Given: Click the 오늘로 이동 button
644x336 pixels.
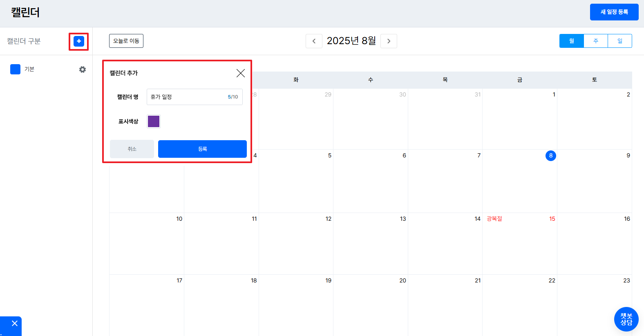Looking at the screenshot, I should pos(126,41).
